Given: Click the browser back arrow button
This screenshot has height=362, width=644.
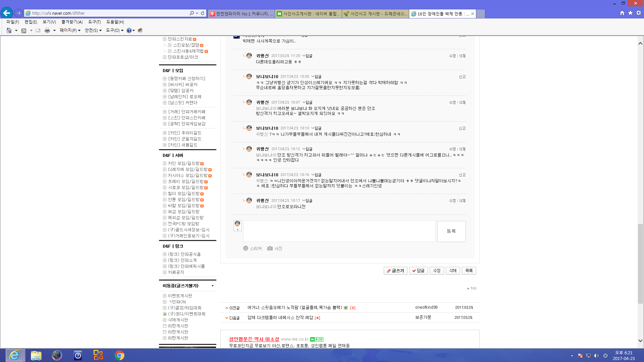Looking at the screenshot, I should pos(7,13).
